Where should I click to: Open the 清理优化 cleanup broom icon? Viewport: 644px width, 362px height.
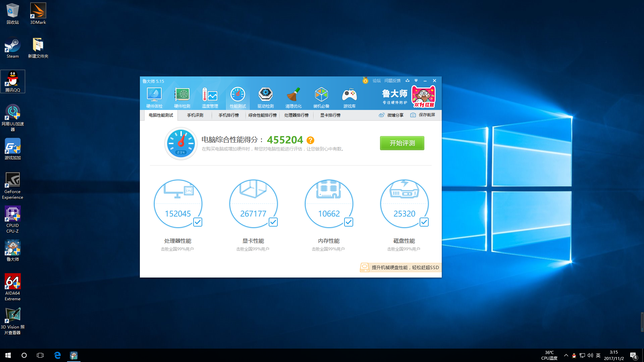click(x=293, y=98)
